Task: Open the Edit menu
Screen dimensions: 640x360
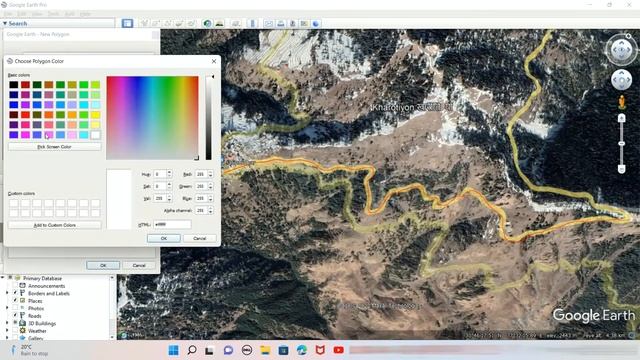Action: pos(21,14)
